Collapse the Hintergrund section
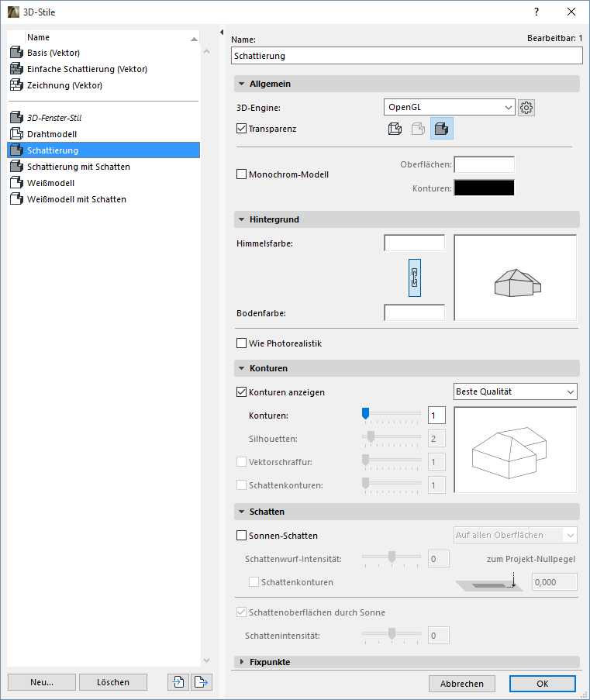 (x=242, y=219)
